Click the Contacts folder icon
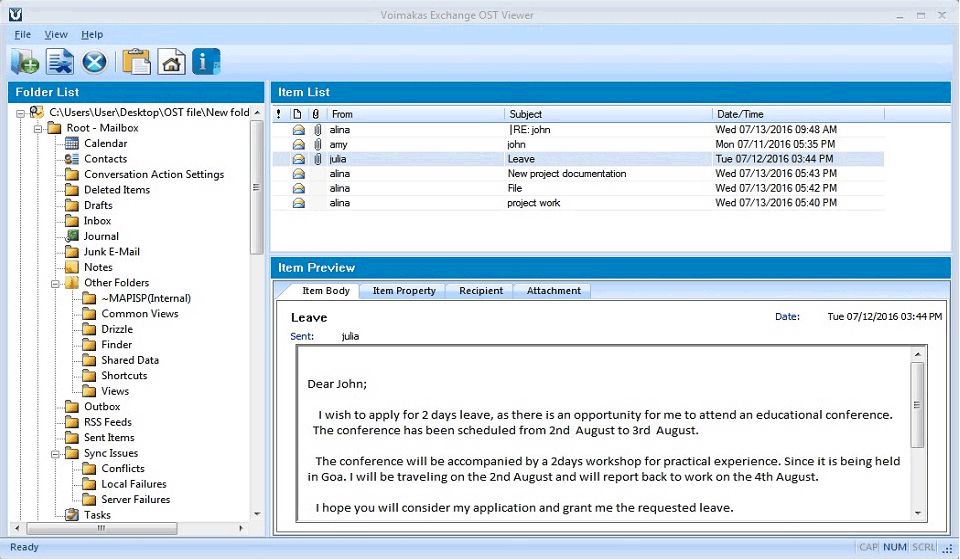 pos(72,159)
